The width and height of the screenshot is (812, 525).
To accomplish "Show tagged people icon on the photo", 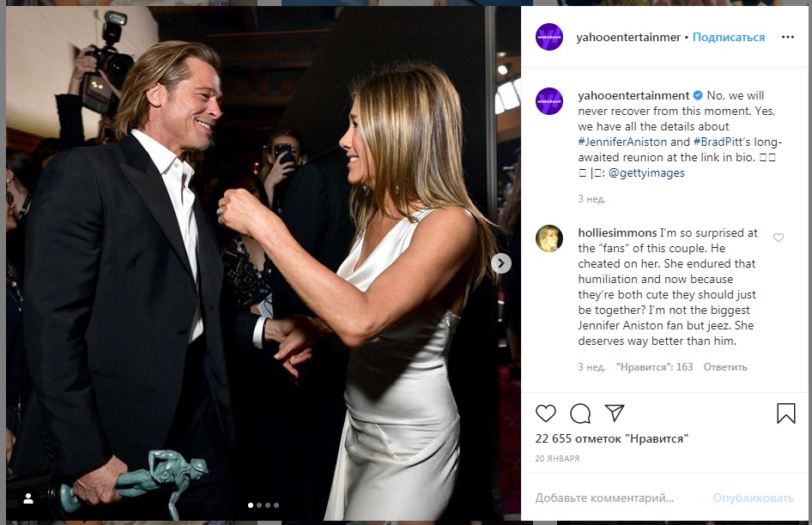I will click(x=27, y=498).
